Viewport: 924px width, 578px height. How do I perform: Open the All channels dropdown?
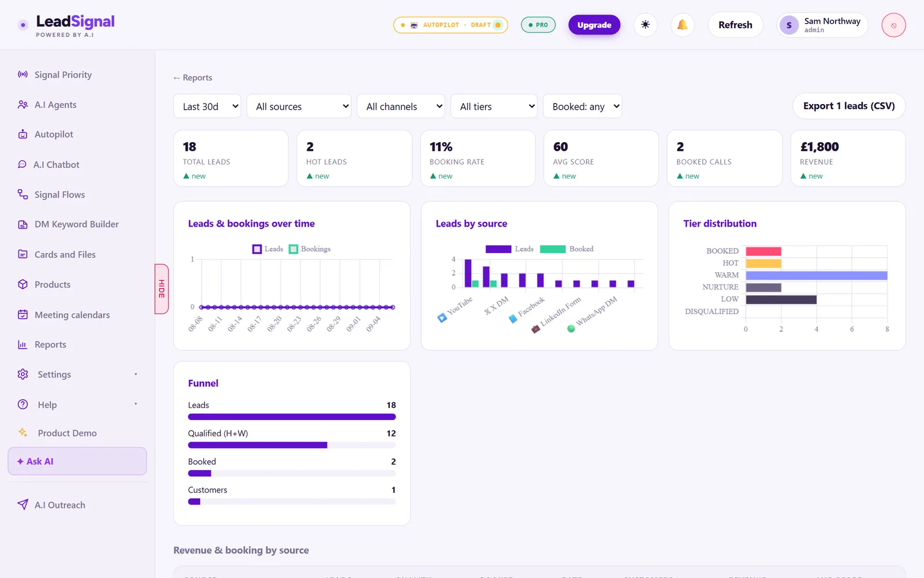click(x=401, y=106)
